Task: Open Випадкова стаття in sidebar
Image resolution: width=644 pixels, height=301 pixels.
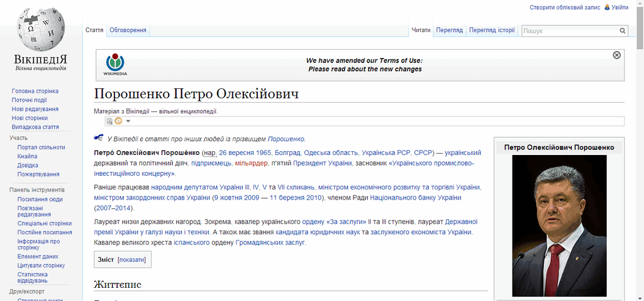Action: coord(35,127)
